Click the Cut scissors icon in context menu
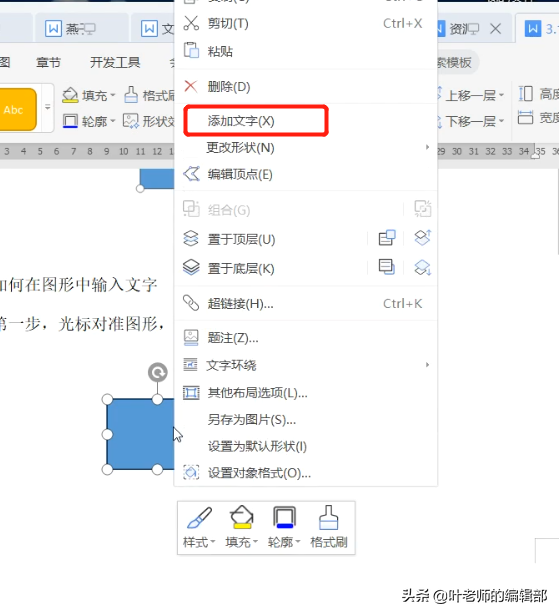Screen dimensions: 559x615 191,23
